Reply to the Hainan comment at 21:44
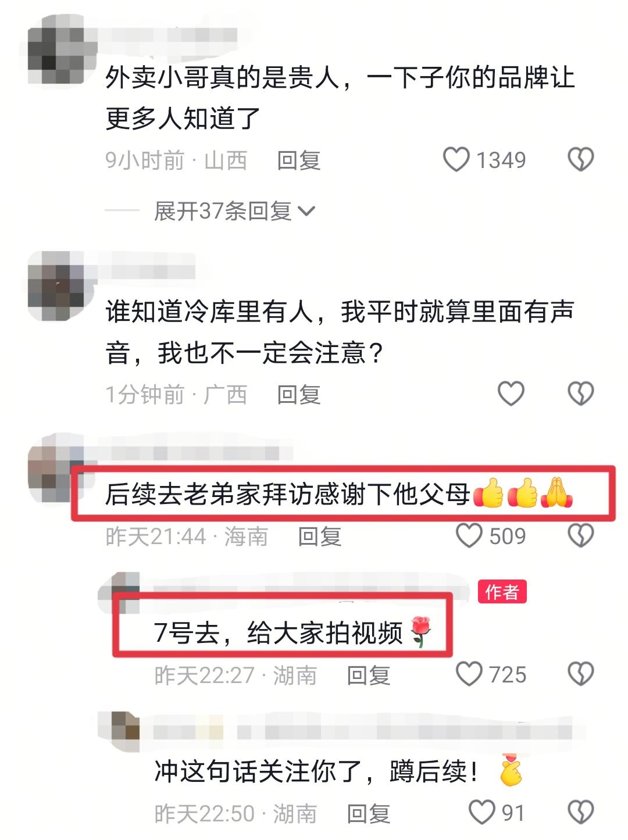Image resolution: width=628 pixels, height=840 pixels. tap(320, 536)
